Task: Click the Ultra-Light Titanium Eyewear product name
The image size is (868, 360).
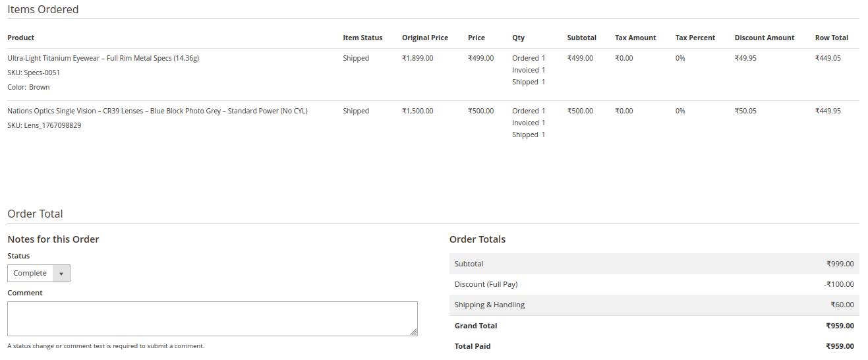Action: click(103, 58)
